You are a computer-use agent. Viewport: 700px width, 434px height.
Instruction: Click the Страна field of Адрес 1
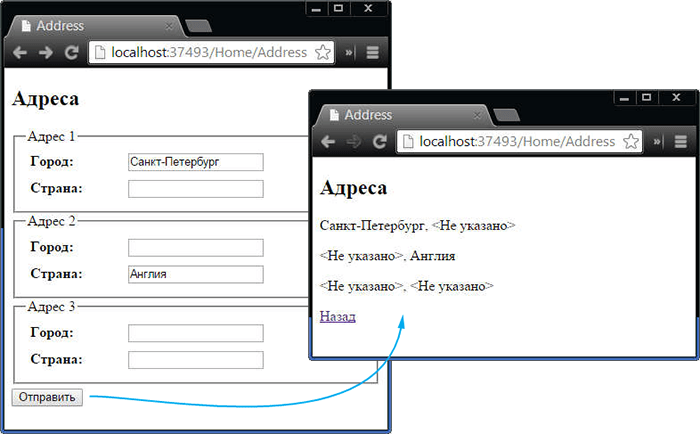pyautogui.click(x=196, y=189)
